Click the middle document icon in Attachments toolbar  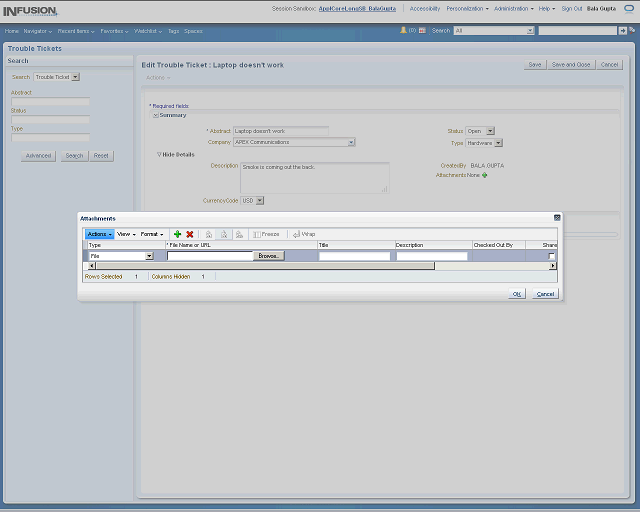(224, 234)
